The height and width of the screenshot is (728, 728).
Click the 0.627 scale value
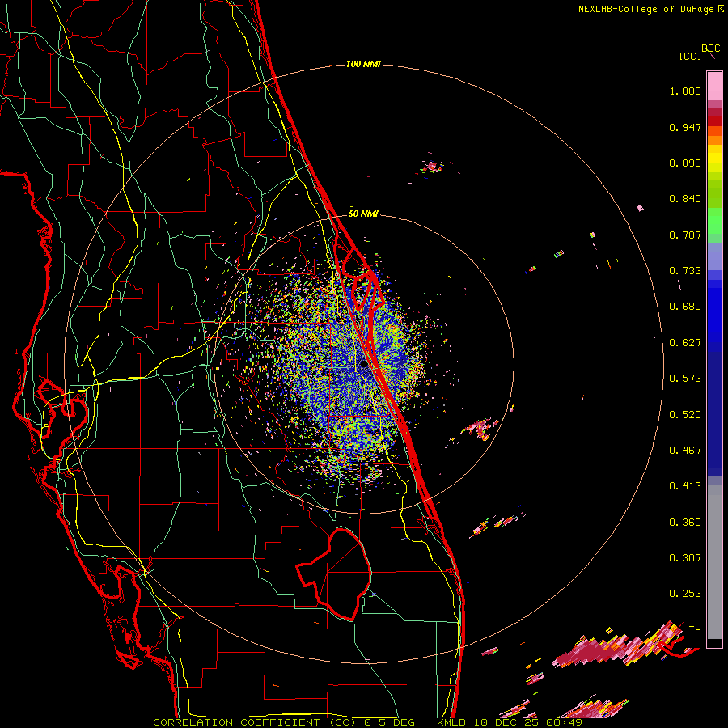685,343
